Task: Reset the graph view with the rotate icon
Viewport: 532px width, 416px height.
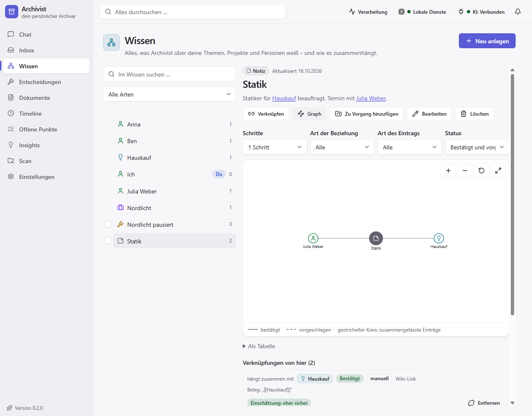Action: [x=481, y=171]
